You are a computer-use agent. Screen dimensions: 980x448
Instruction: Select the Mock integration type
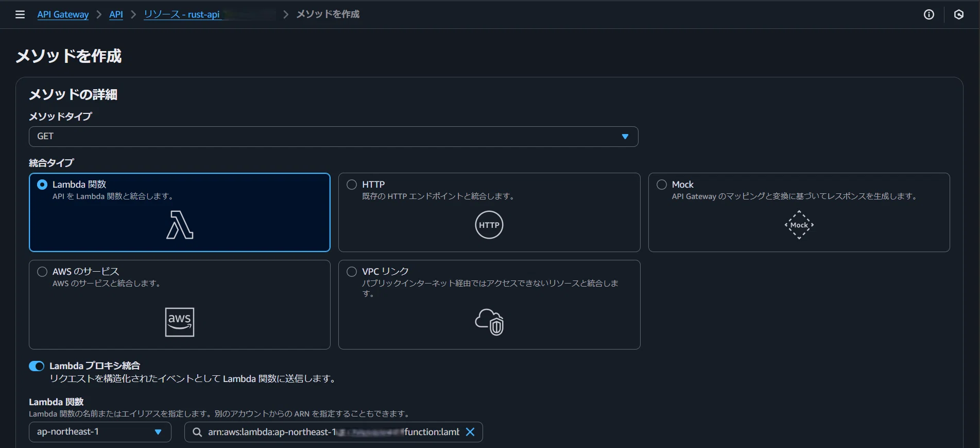(662, 185)
